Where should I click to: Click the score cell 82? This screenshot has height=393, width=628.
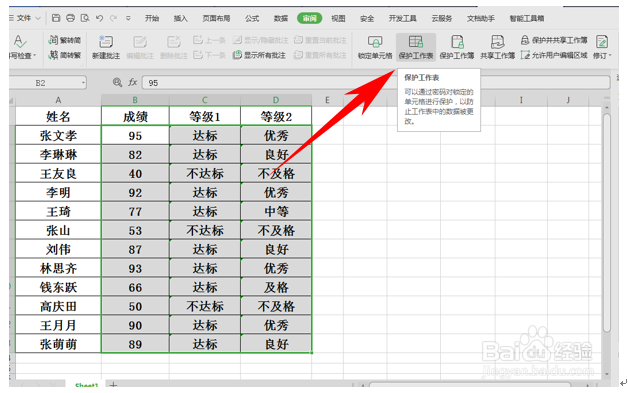point(135,154)
